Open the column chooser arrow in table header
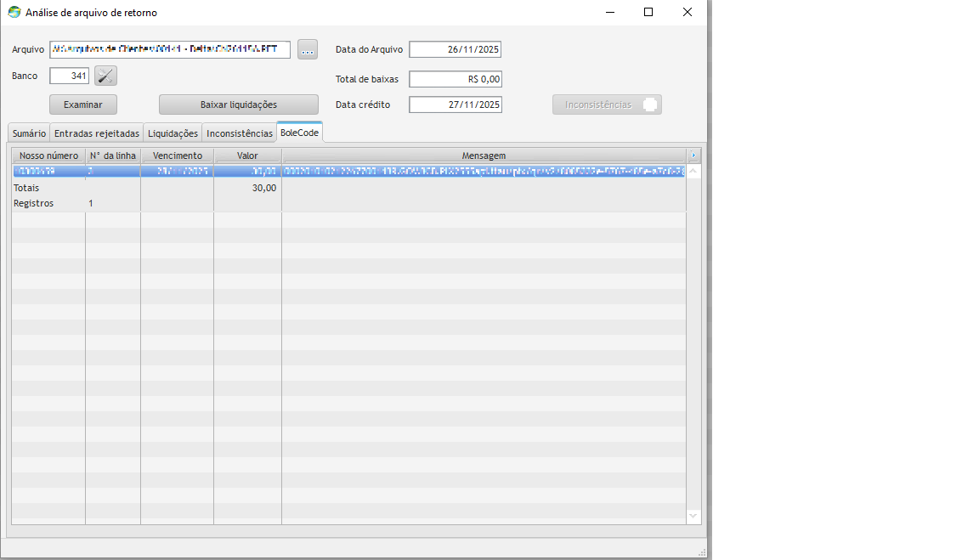The width and height of the screenshot is (979, 560). point(693,156)
